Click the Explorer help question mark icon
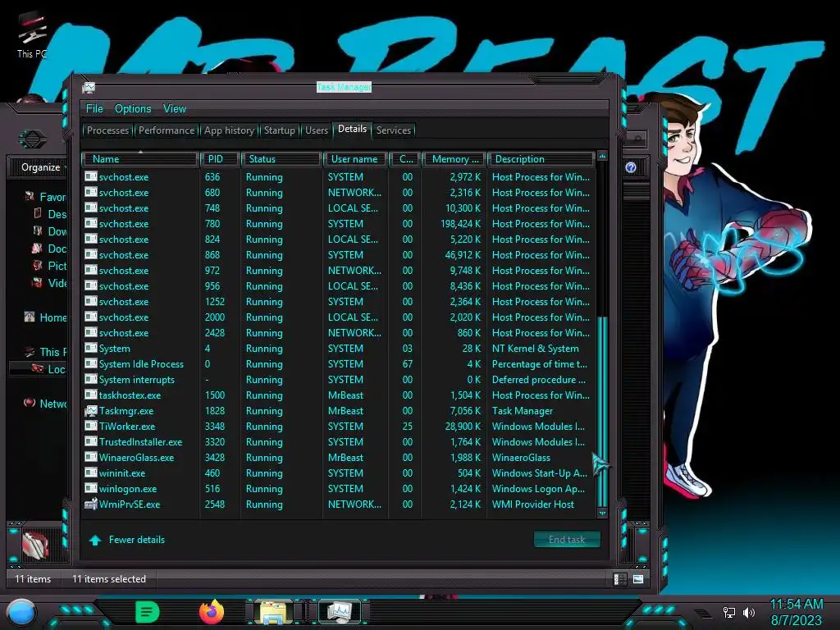The height and width of the screenshot is (630, 840). pyautogui.click(x=631, y=167)
